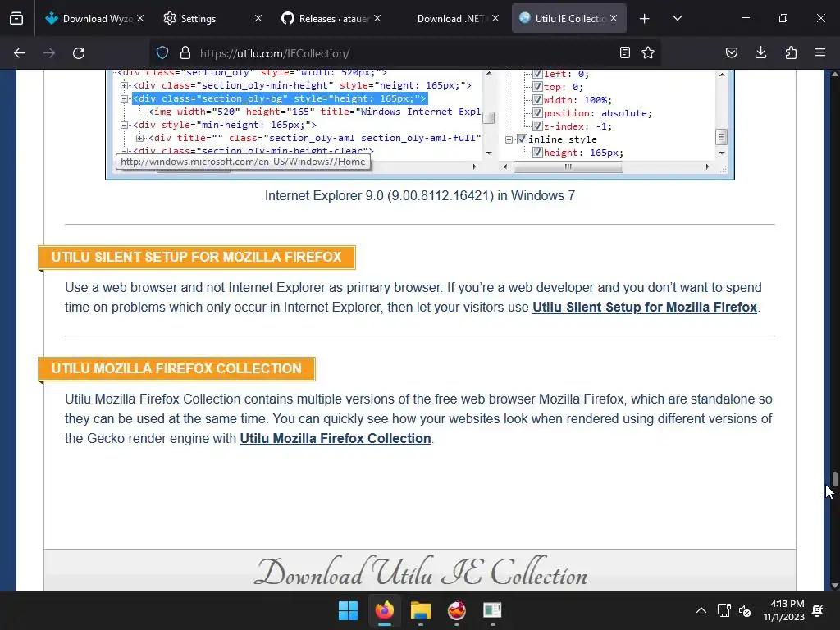Save page to Pocket
Image resolution: width=840 pixels, height=630 pixels.
(731, 52)
